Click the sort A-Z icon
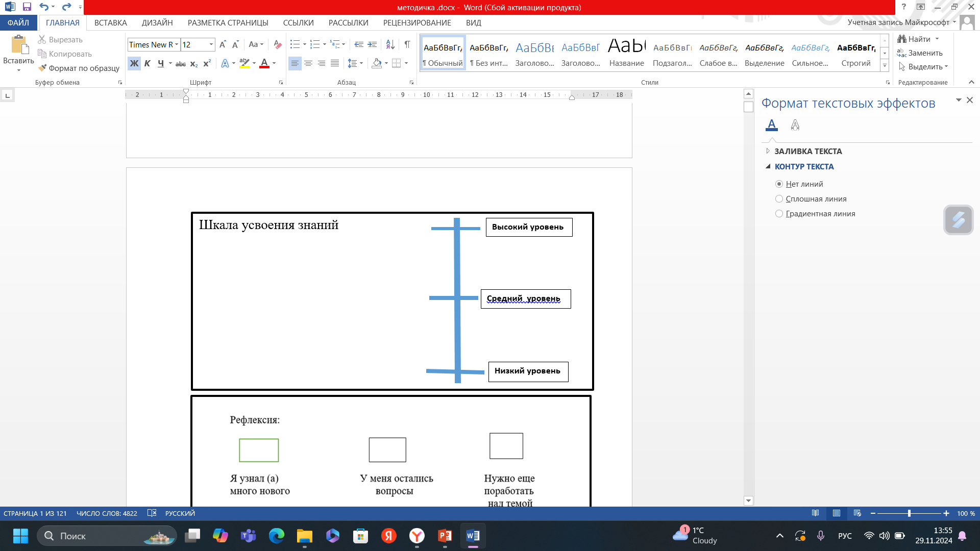980x551 pixels. [x=390, y=44]
